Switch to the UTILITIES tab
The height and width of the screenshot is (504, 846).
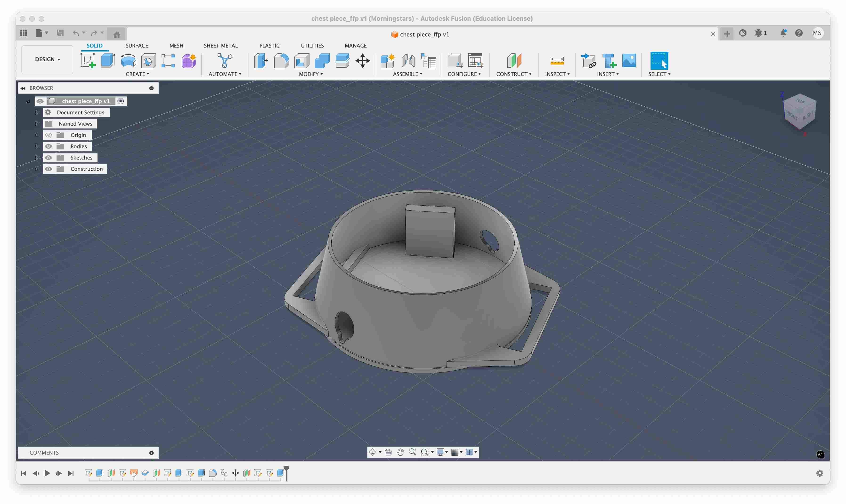coord(312,45)
